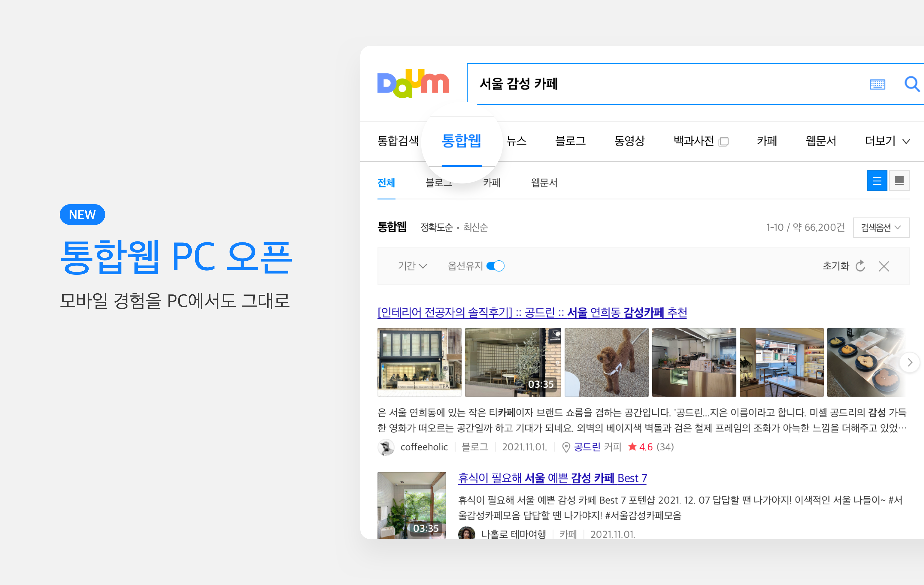This screenshot has height=585, width=924.
Task: Open the window-side table thumbnail
Action: 782,362
